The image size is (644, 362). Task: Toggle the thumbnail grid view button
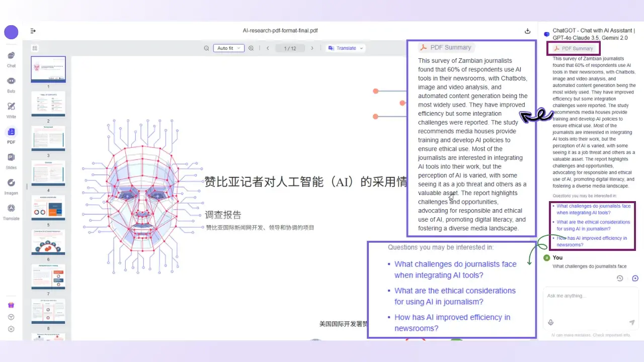35,48
